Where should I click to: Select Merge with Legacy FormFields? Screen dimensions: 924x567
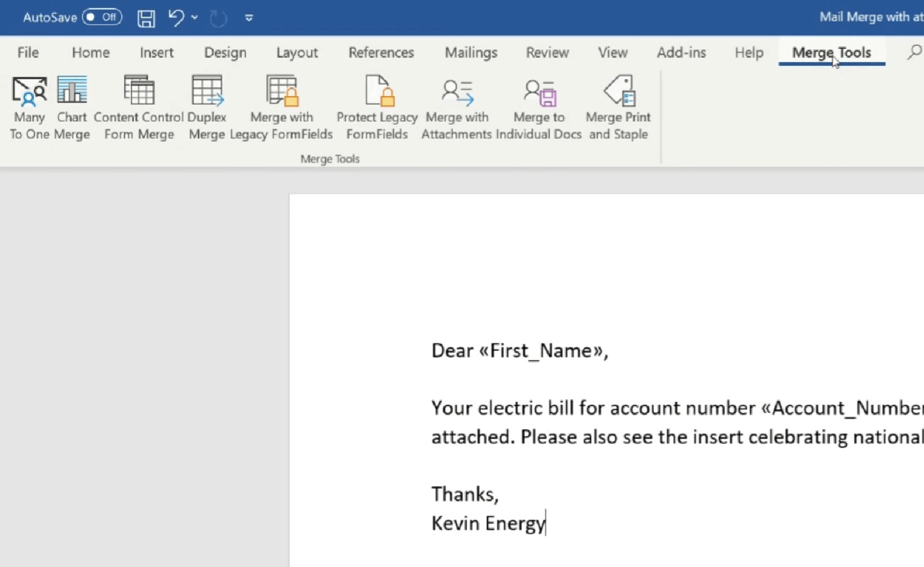point(281,107)
